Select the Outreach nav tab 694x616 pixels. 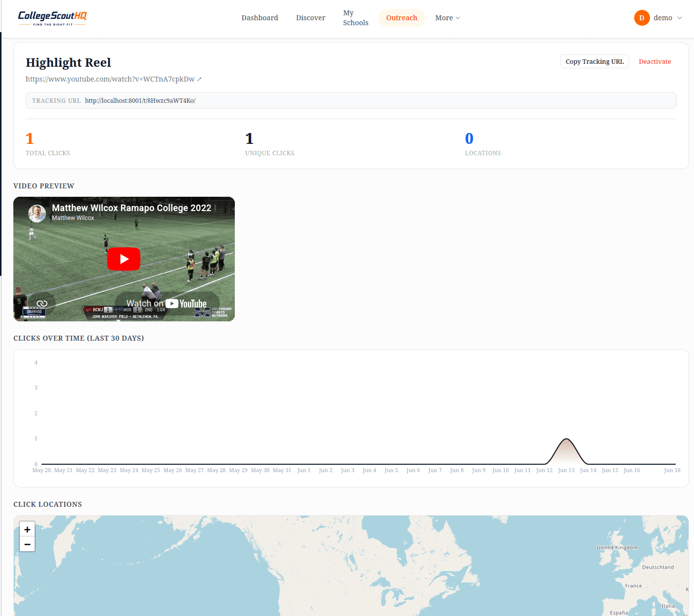click(x=401, y=18)
